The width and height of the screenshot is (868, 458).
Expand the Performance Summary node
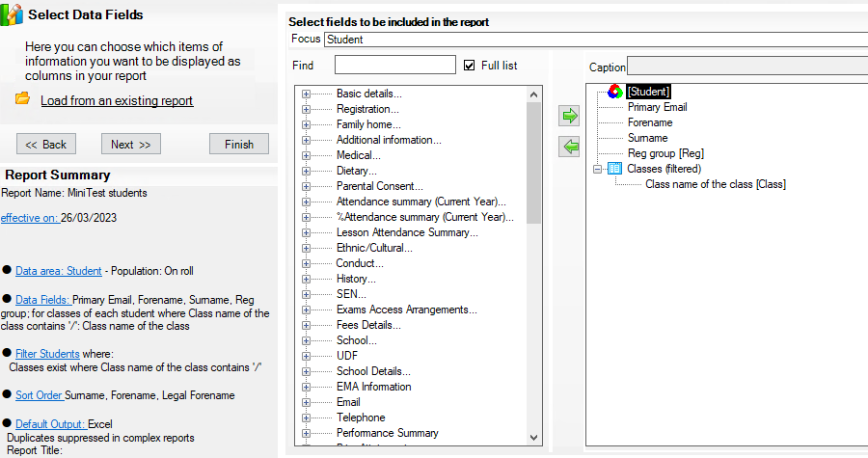pos(306,434)
